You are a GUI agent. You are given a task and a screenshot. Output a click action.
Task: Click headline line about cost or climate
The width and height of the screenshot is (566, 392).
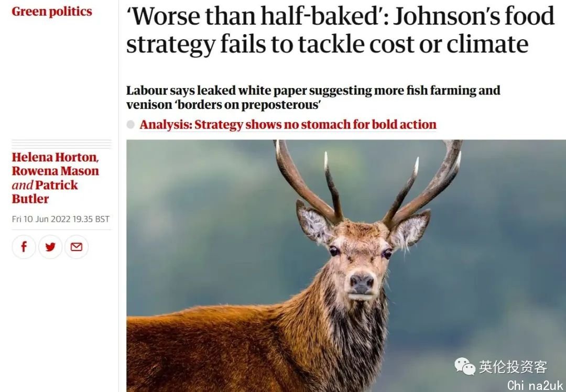click(327, 44)
